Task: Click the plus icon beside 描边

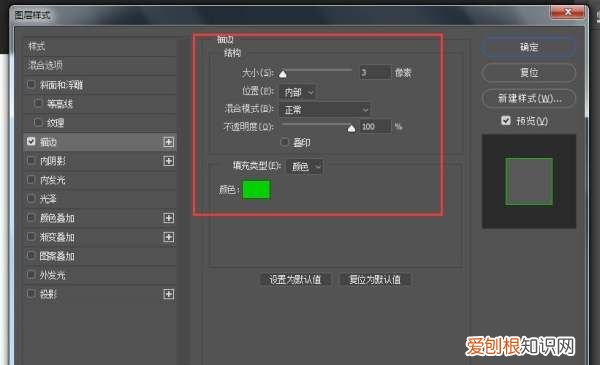Action: coord(168,142)
